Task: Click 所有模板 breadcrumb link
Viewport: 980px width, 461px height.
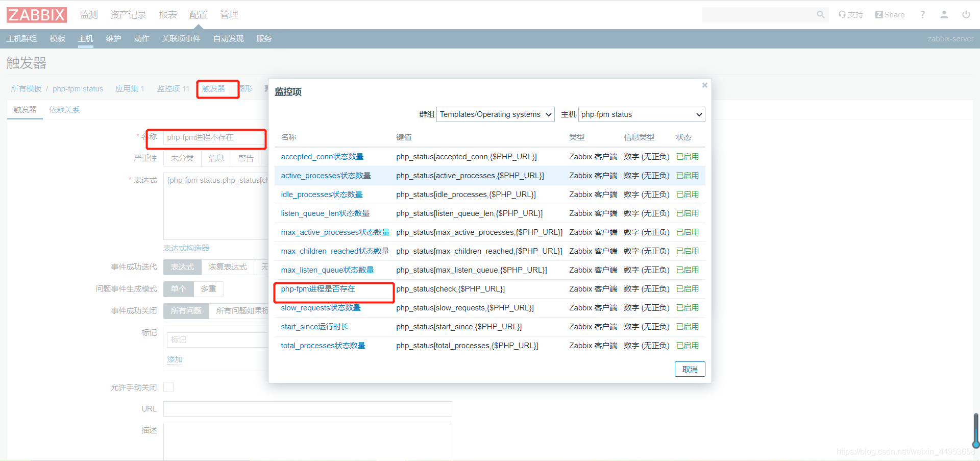Action: pos(26,89)
